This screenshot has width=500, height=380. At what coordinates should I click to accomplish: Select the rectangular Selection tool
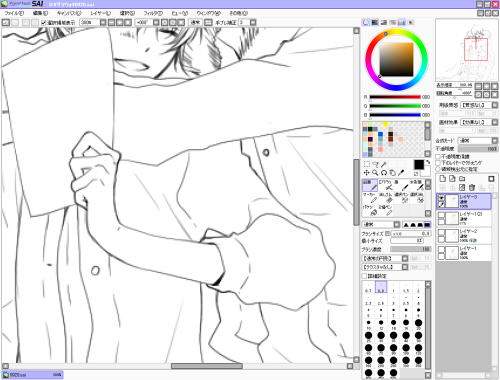coord(367,164)
